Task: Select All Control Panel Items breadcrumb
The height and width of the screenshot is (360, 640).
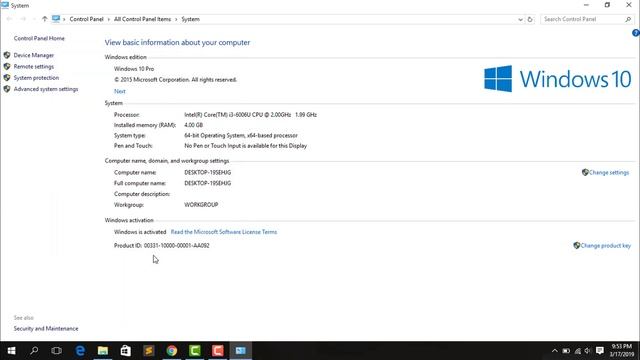Action: 142,19
